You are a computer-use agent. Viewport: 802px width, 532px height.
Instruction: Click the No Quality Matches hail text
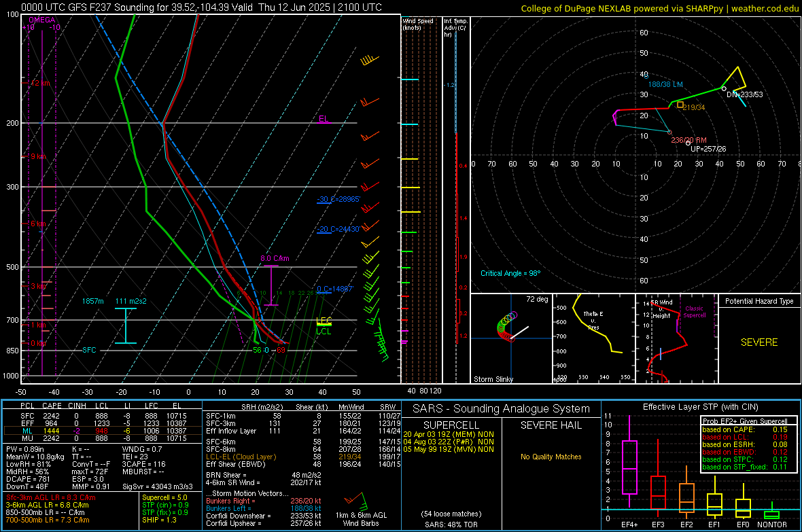[551, 457]
